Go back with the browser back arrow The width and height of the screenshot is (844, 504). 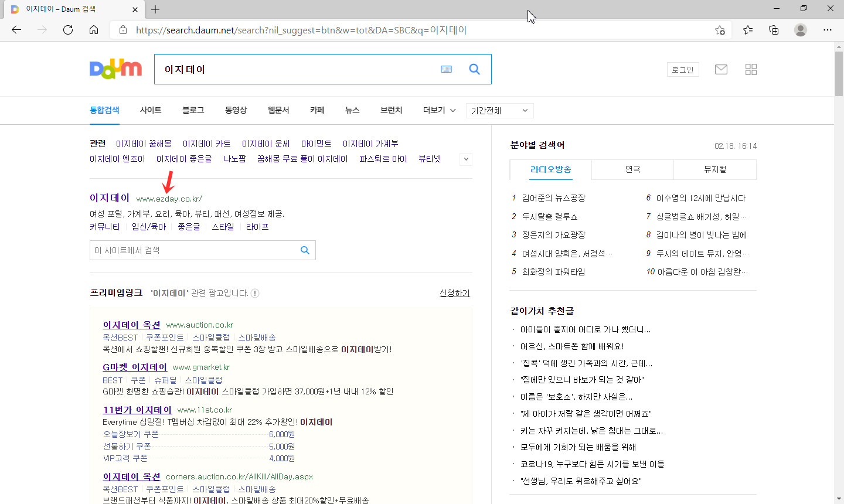click(x=16, y=30)
